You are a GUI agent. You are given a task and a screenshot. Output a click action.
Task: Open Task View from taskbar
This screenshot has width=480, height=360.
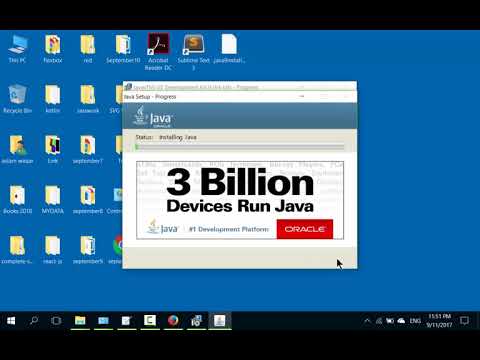pos(56,321)
